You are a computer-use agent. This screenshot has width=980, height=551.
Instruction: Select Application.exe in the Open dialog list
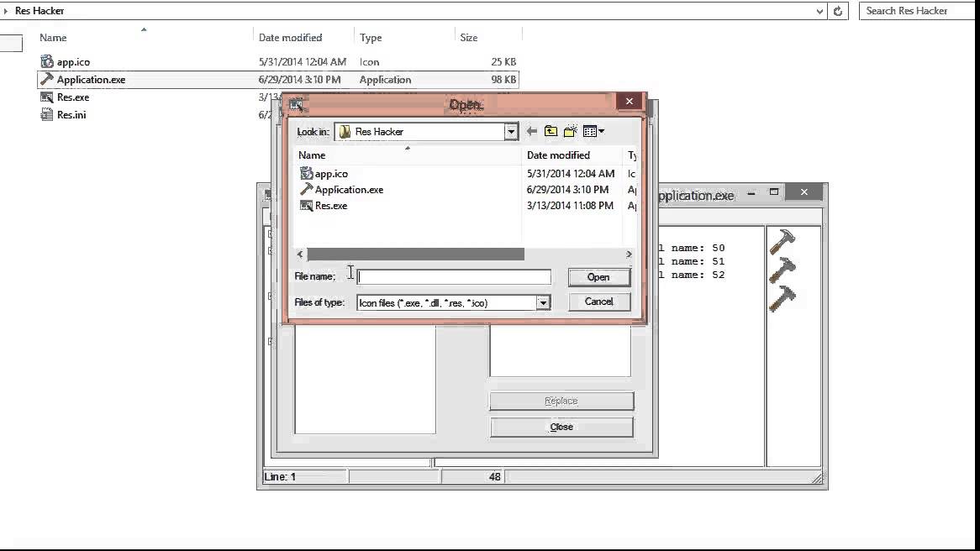[349, 190]
